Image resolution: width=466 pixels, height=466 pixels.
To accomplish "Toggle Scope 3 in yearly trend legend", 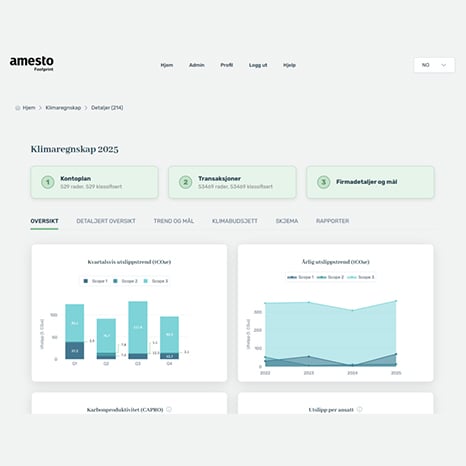I will tap(360, 277).
